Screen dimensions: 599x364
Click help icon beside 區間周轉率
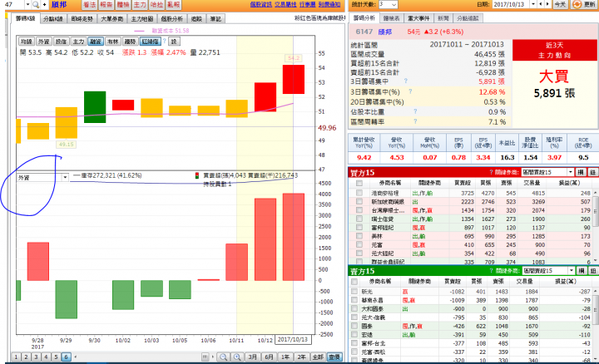coord(415,121)
